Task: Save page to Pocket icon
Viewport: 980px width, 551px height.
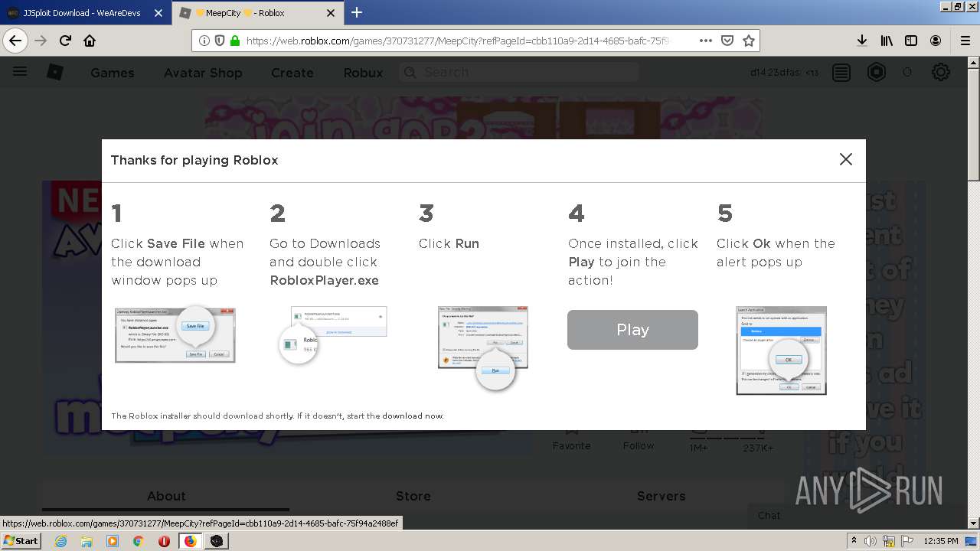Action: [x=727, y=41]
